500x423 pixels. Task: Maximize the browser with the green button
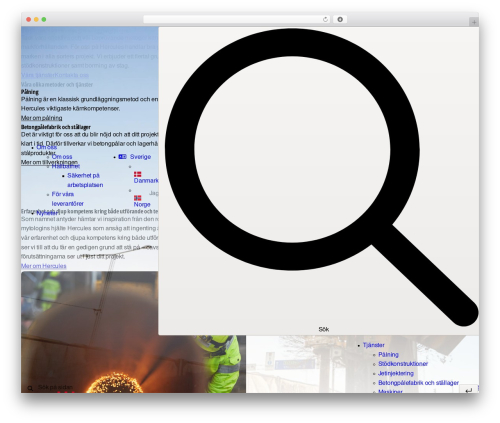click(44, 19)
